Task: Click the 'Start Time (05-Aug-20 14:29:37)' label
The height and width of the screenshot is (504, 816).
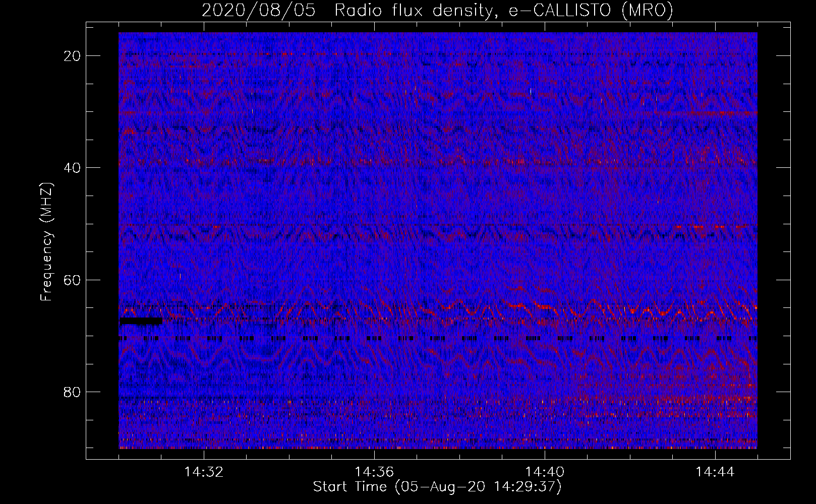Action: [x=437, y=487]
